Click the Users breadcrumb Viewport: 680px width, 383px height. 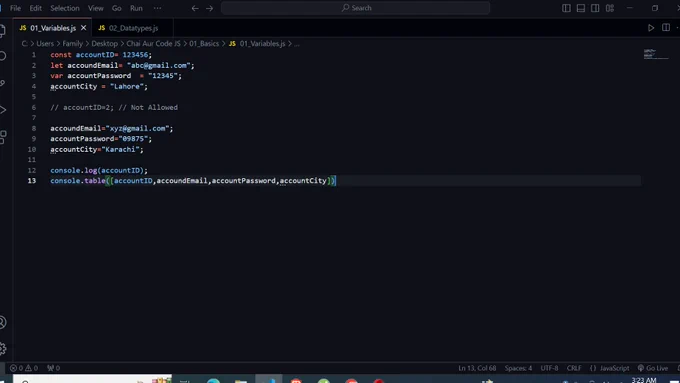tap(45, 43)
